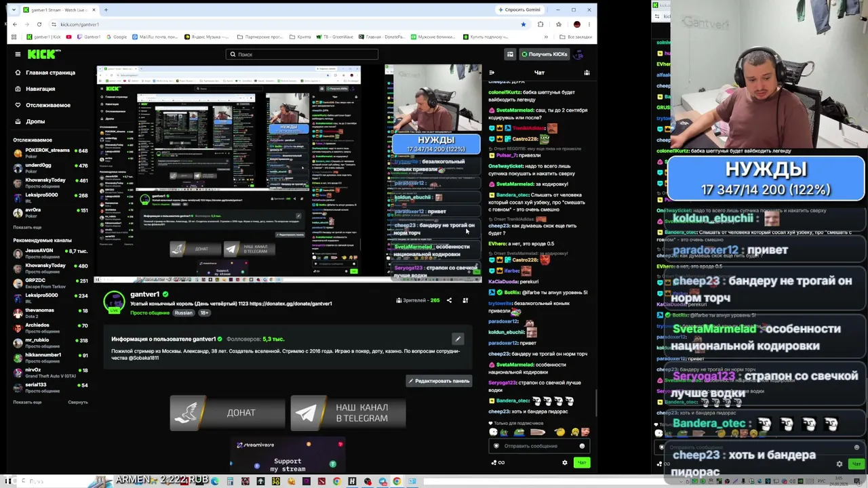Screen dimensions: 868x488
Task: Click the chat scrollbar
Action: coord(595,403)
